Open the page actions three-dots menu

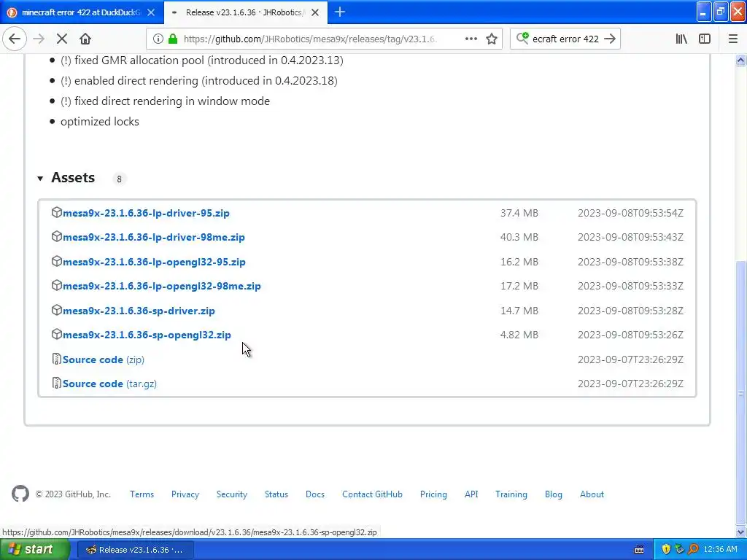click(471, 39)
